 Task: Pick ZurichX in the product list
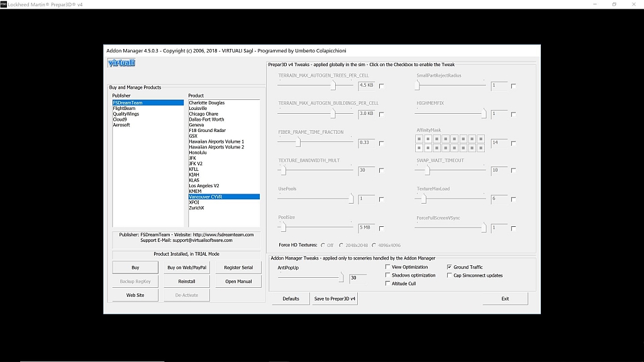(x=196, y=208)
